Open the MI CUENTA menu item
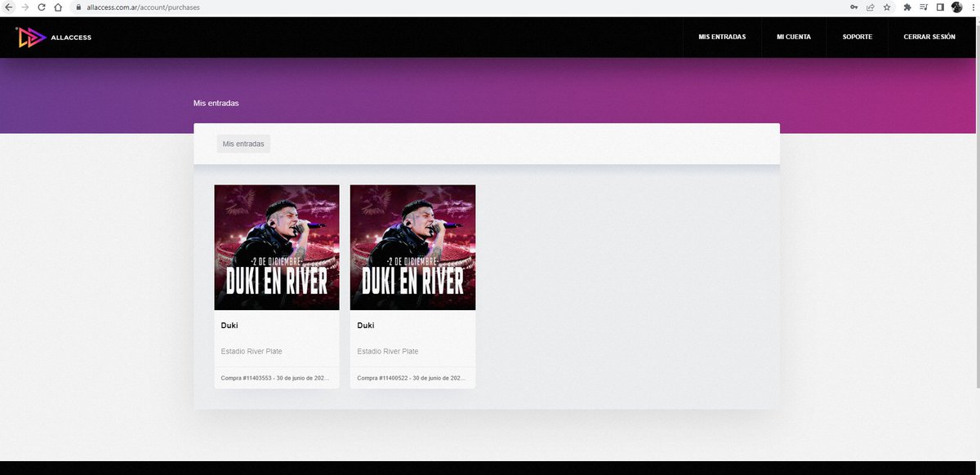 pos(794,37)
